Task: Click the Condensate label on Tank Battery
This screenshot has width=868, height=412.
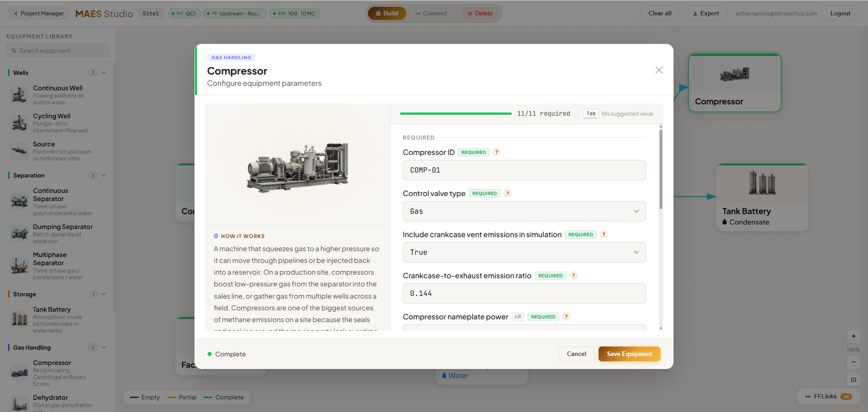Action: 749,222
